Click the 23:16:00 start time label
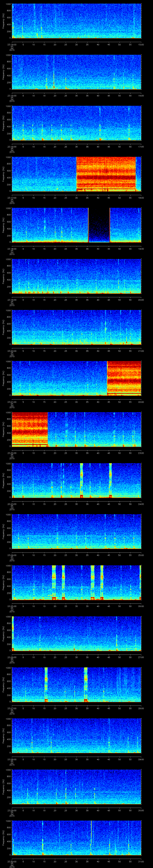The image size is (153, 868). tap(12, 147)
